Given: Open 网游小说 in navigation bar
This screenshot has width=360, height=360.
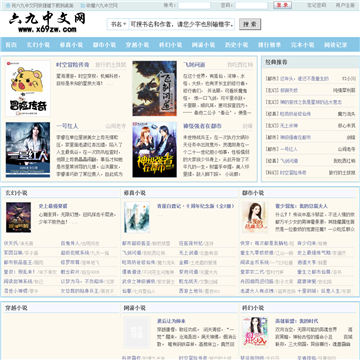Looking at the screenshot, I should 203,45.
